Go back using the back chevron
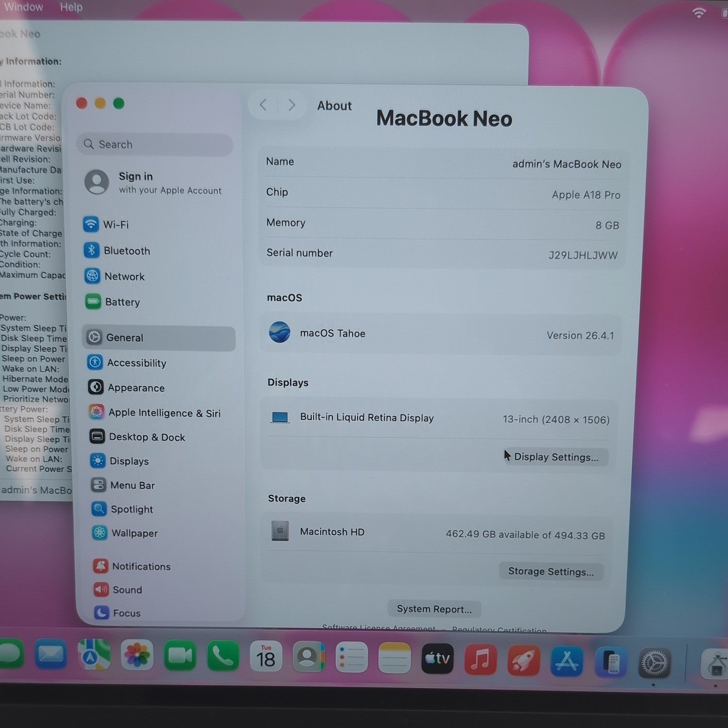The width and height of the screenshot is (728, 728). click(x=263, y=104)
